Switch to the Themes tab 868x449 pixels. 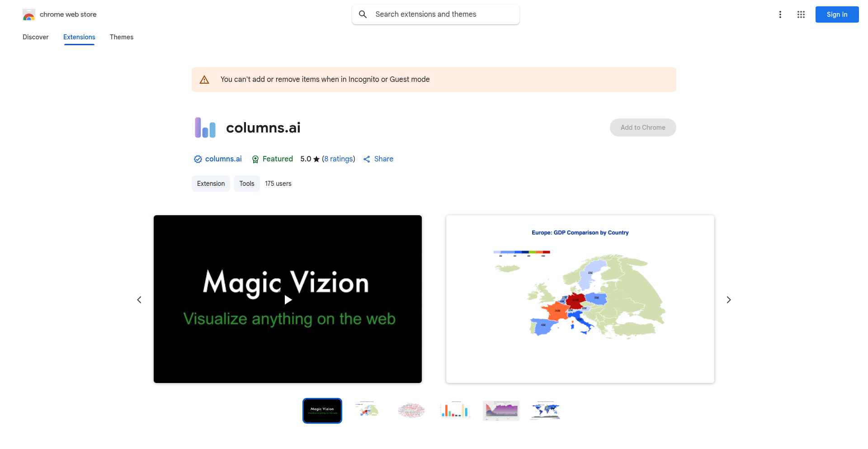pos(121,37)
